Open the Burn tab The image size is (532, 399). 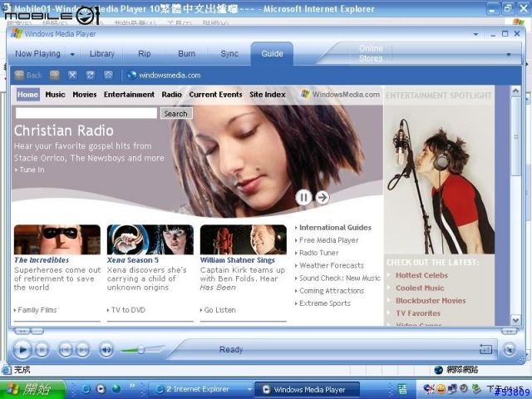click(186, 53)
